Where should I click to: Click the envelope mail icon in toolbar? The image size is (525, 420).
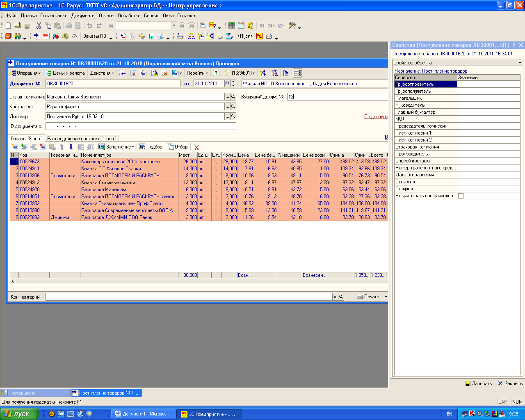[269, 36]
